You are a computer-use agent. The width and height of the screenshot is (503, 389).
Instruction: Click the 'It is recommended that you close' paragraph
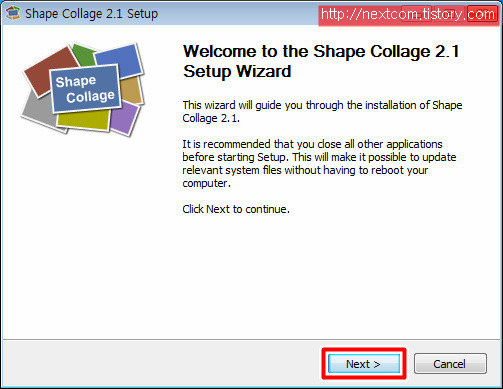coord(319,163)
